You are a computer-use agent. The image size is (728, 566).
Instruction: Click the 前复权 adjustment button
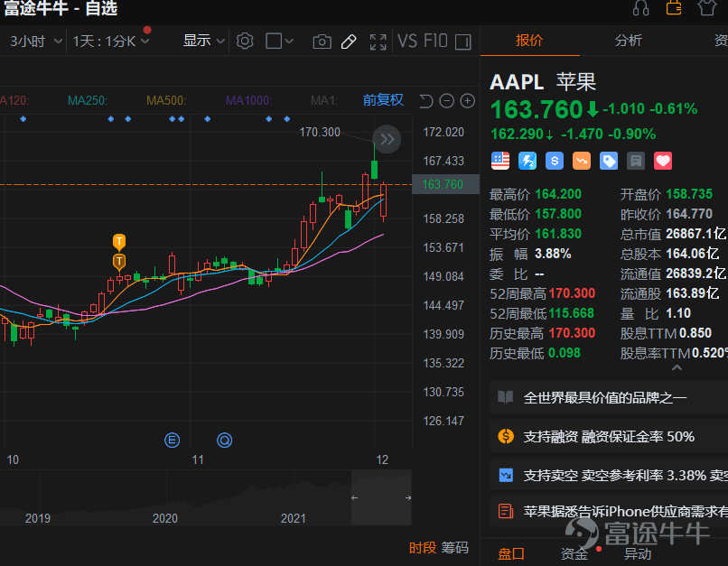tap(383, 100)
